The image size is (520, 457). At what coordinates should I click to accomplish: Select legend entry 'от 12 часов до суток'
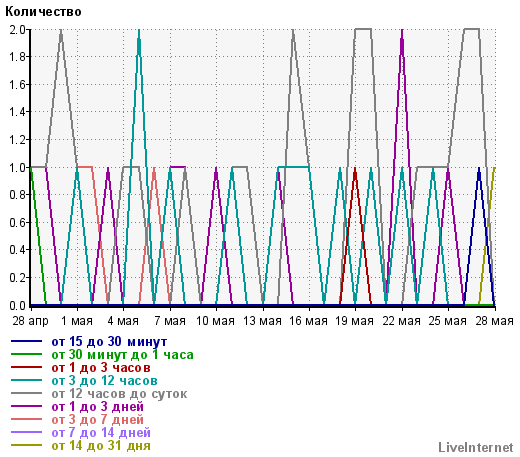pyautogui.click(x=119, y=394)
